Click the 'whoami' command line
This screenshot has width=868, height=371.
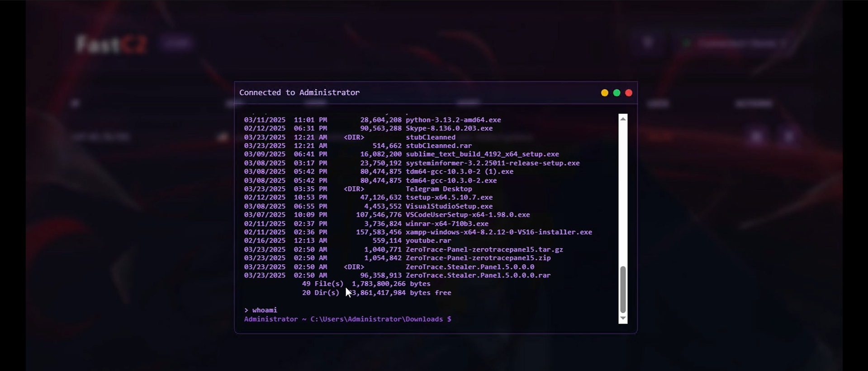click(x=261, y=310)
